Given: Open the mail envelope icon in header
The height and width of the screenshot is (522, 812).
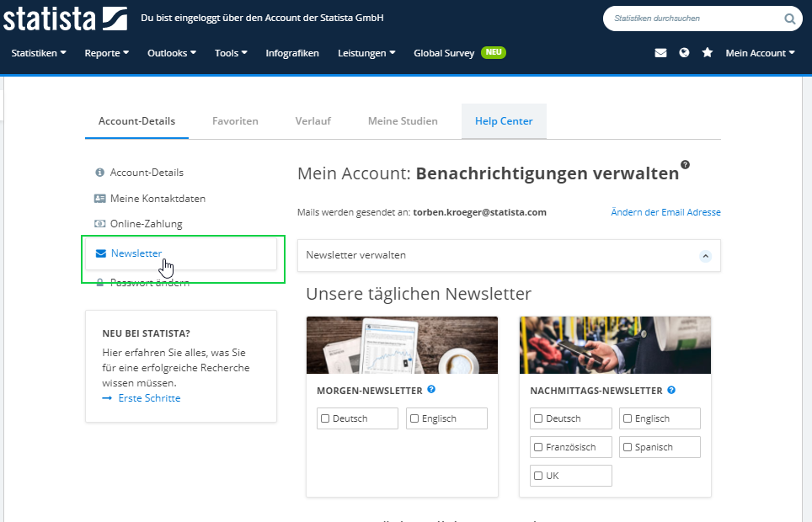Looking at the screenshot, I should (x=660, y=53).
